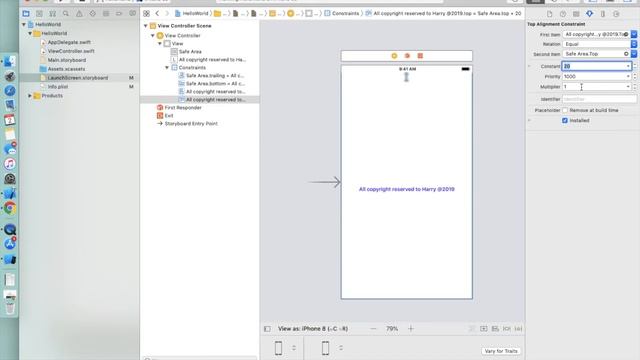Click the Exit icon in scene dock

420,56
